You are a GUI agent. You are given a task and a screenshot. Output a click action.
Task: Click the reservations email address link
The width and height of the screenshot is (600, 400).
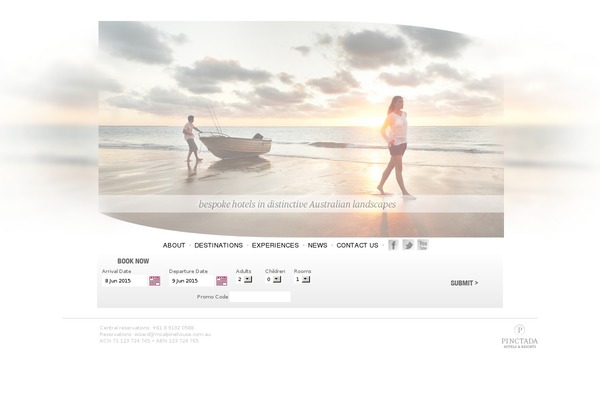coord(172,334)
